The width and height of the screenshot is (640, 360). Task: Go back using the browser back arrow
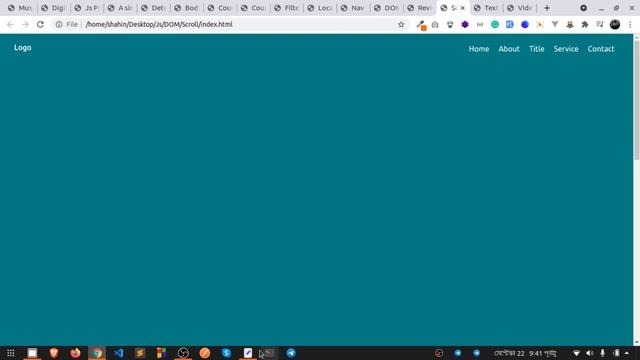[10, 24]
